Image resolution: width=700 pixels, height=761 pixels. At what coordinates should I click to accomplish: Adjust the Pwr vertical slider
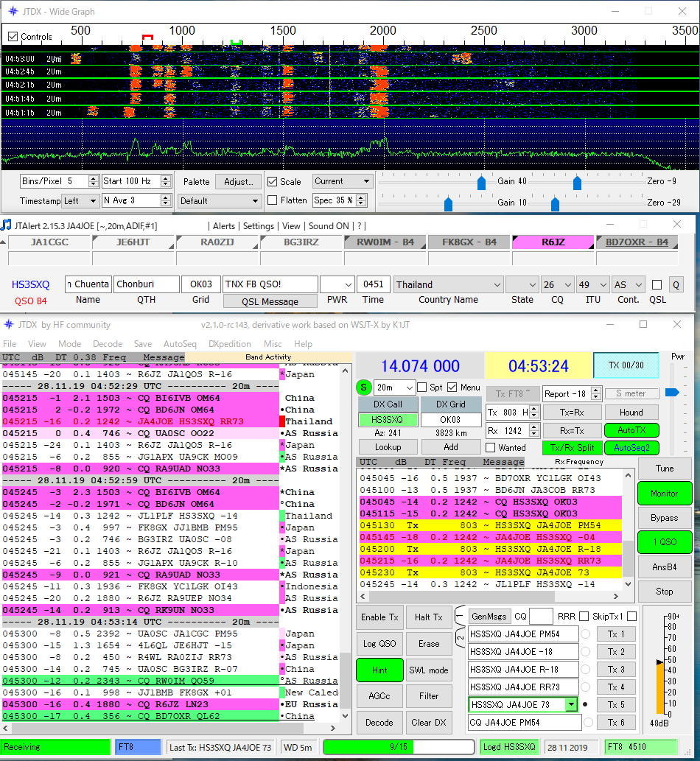(672, 392)
